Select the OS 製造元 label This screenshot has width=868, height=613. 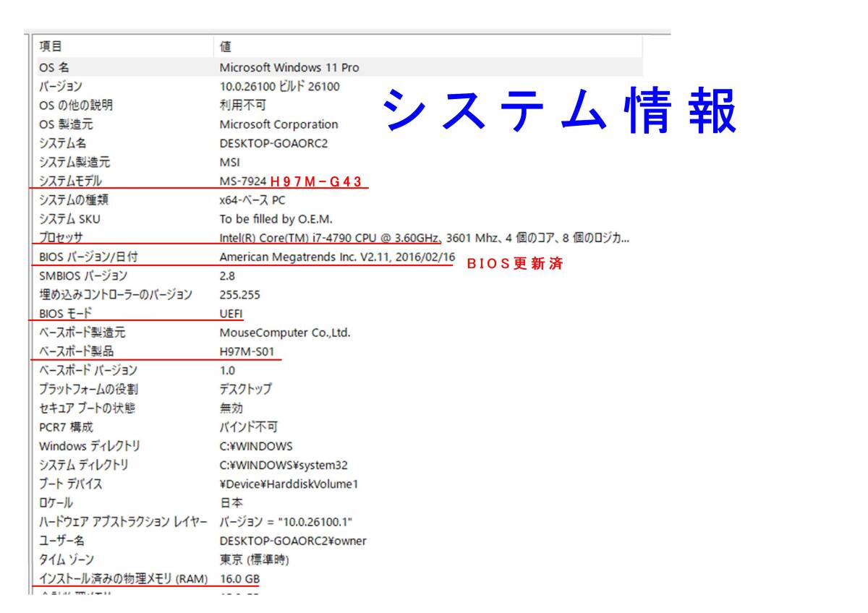click(x=66, y=124)
